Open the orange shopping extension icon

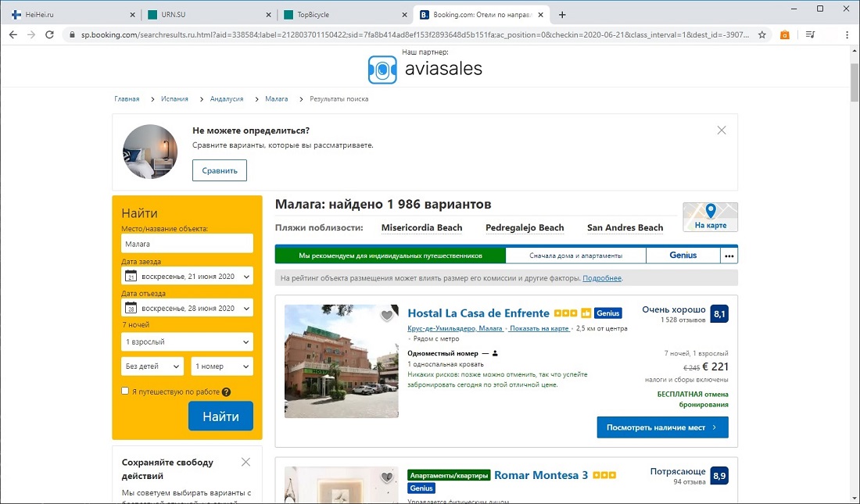pos(785,34)
